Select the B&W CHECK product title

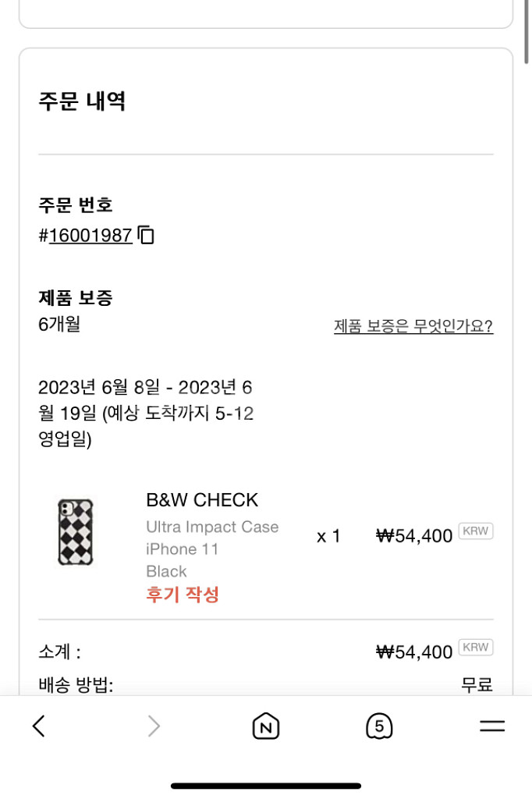202,500
